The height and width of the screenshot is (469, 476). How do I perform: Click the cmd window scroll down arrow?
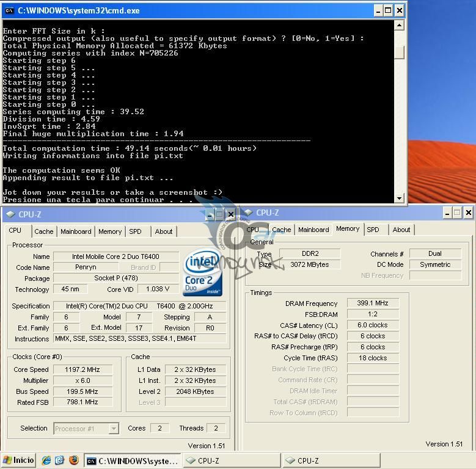[399, 198]
